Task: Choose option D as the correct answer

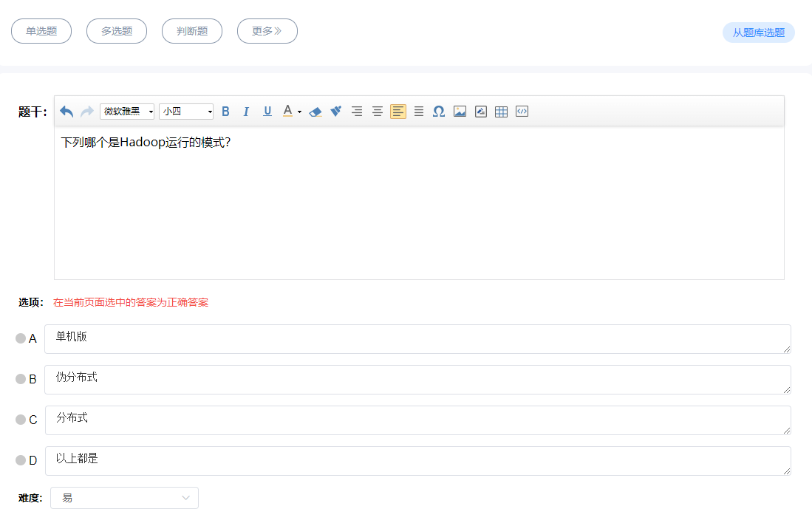Action: point(21,460)
